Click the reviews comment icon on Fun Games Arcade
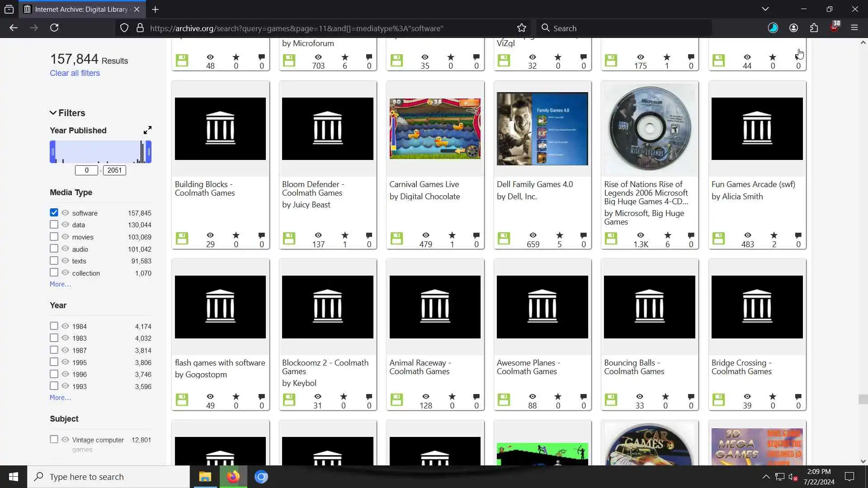868x488 pixels. pyautogui.click(x=798, y=235)
